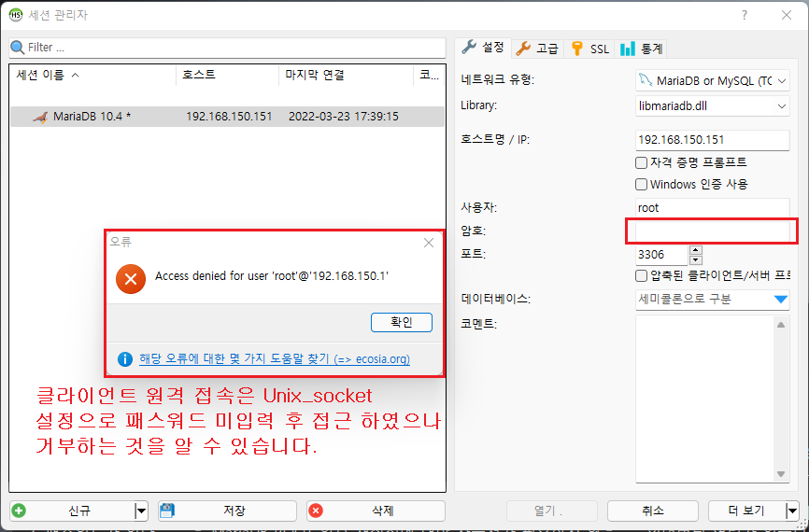Screen dimensions: 809x532
Task: Click the 사용자 field containing root
Action: (x=713, y=208)
